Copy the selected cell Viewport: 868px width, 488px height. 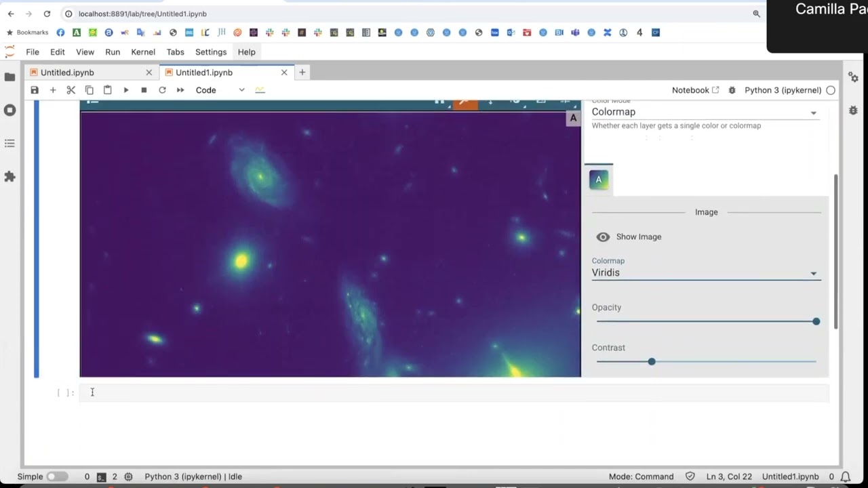(x=90, y=90)
